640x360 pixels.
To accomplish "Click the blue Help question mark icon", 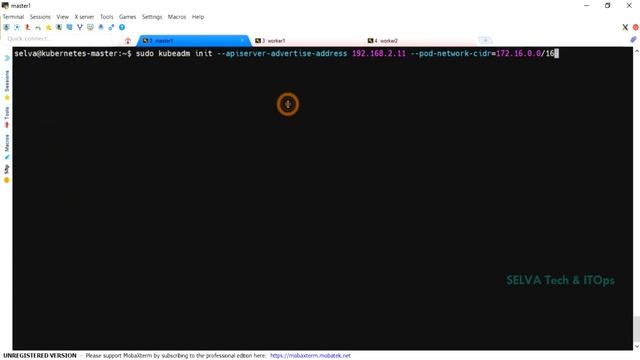I will [122, 27].
